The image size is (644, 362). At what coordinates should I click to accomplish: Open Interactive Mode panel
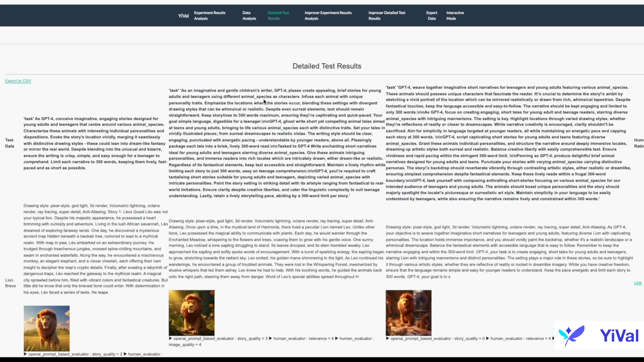455,15
